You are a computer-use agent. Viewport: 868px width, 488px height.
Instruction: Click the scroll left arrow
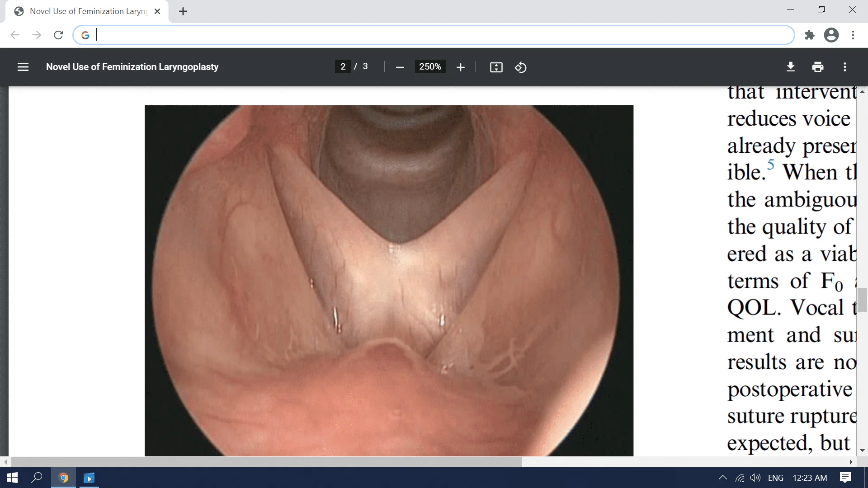click(x=5, y=462)
